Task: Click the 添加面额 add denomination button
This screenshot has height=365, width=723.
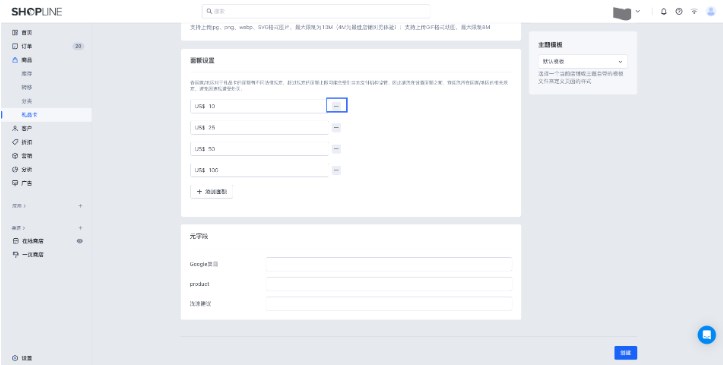Action: coord(212,192)
